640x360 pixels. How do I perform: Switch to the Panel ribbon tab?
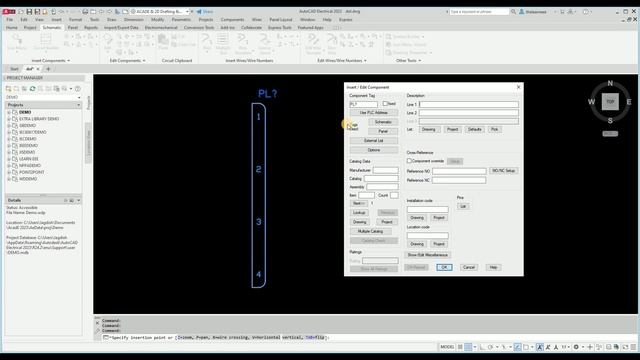[x=73, y=27]
